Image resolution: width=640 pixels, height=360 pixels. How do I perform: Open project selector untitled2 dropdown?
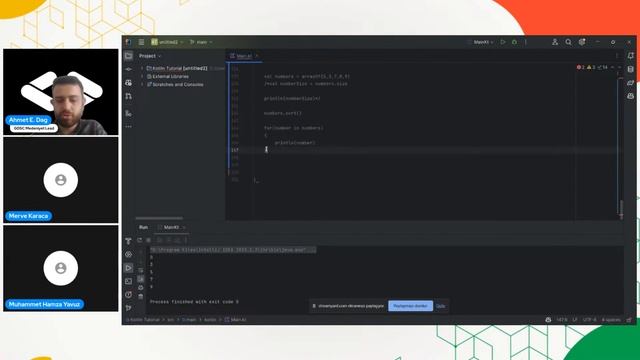[167, 42]
